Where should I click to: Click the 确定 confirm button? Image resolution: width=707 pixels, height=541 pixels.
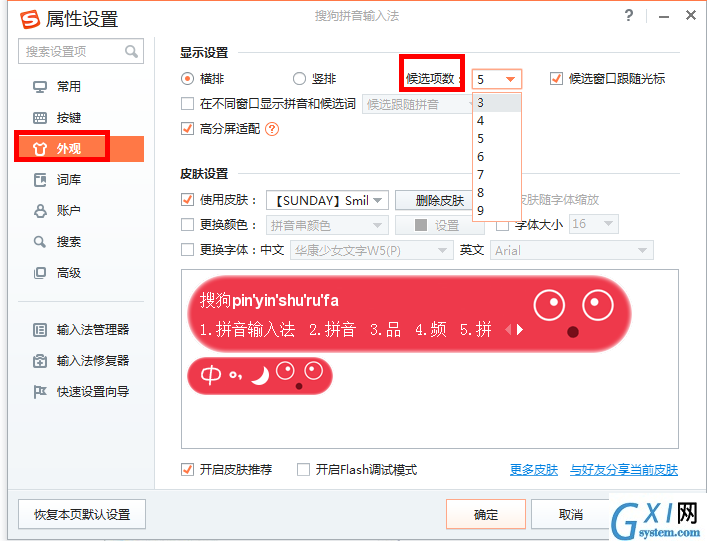pyautogui.click(x=486, y=514)
